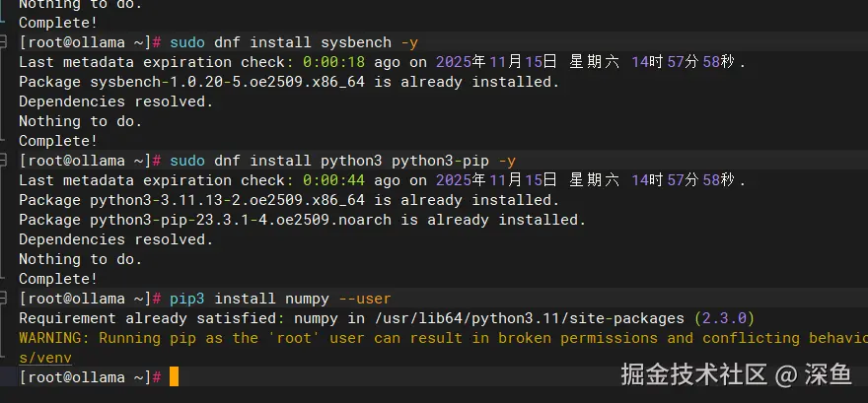Click the 掘金技术社区 watermark text

pos(693,374)
